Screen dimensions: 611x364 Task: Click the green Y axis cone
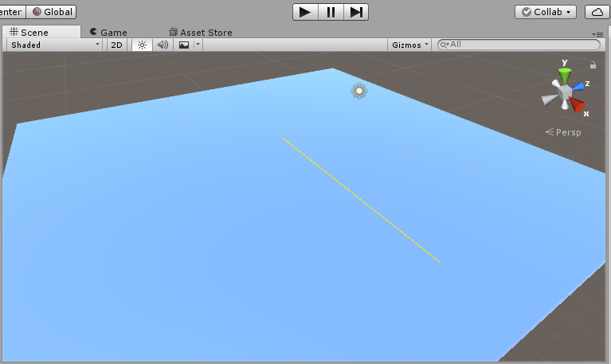[x=565, y=75]
